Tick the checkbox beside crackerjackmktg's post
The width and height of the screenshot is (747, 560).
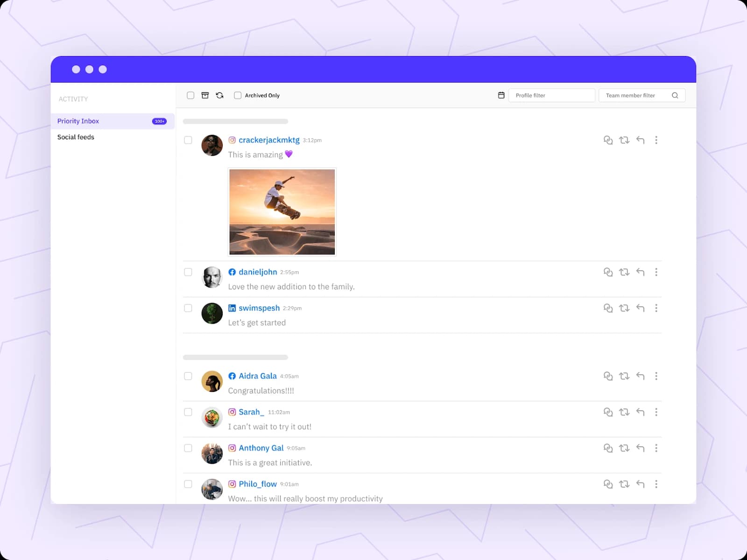pos(188,140)
